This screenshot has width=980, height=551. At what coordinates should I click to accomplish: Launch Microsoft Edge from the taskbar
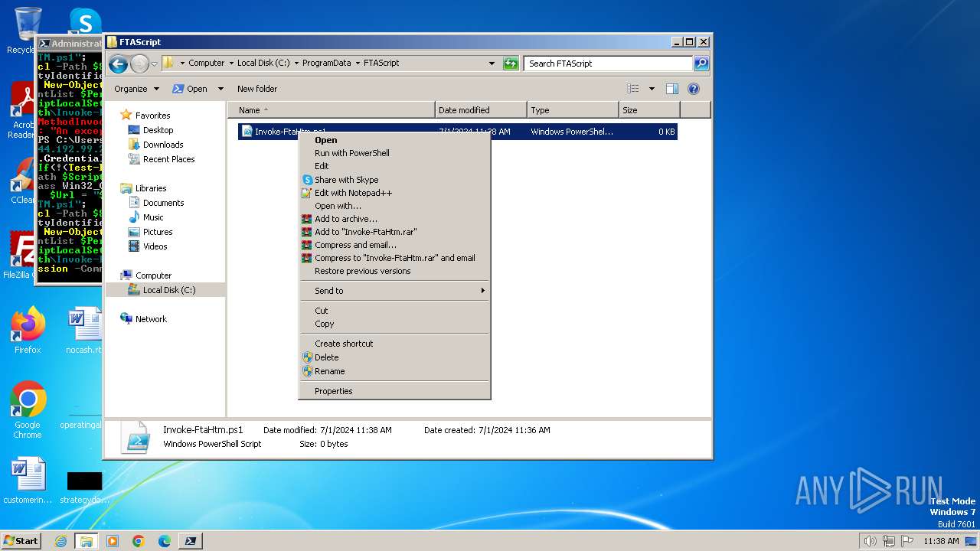coord(165,541)
